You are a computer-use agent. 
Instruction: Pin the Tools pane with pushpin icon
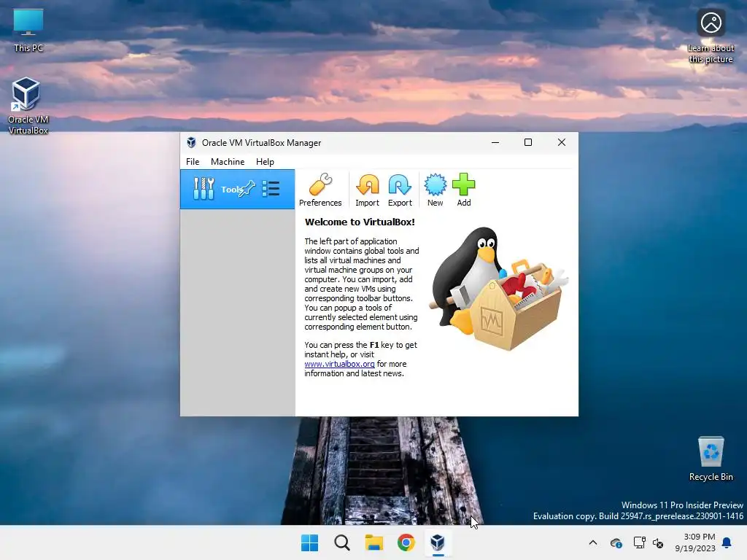pyautogui.click(x=247, y=189)
